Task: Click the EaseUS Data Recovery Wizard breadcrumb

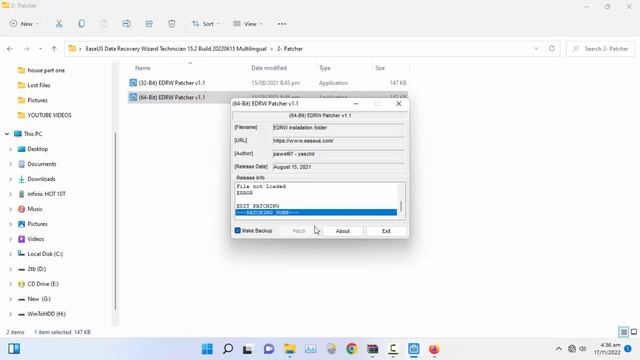Action: click(176, 49)
